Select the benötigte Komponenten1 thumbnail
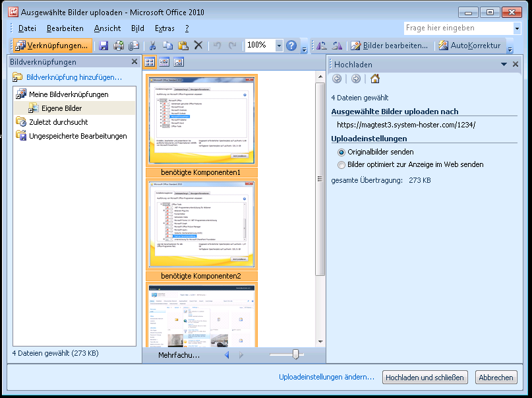532x398 pixels. [x=201, y=120]
